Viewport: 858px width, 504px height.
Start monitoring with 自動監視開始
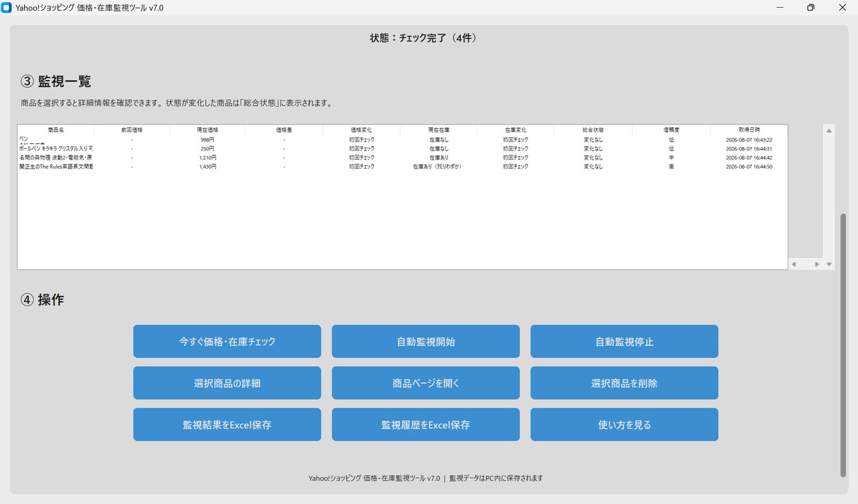click(425, 342)
